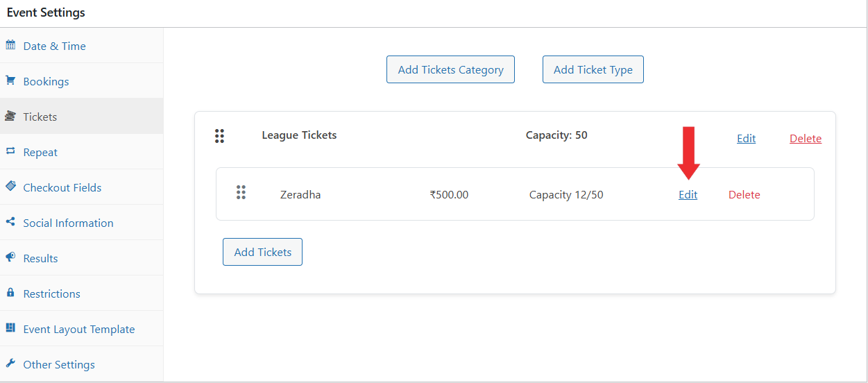The image size is (868, 383).
Task: Click the calendar icon beside Date & Time
Action: tap(10, 46)
